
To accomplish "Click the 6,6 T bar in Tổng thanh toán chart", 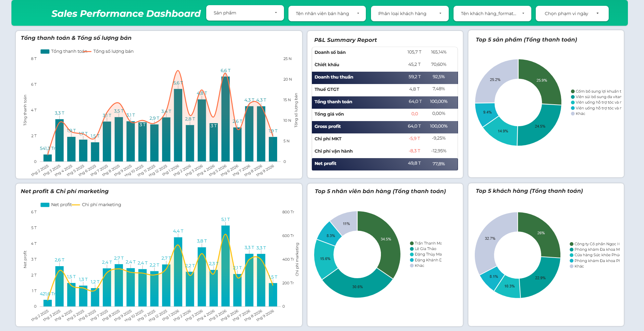I will (225, 119).
